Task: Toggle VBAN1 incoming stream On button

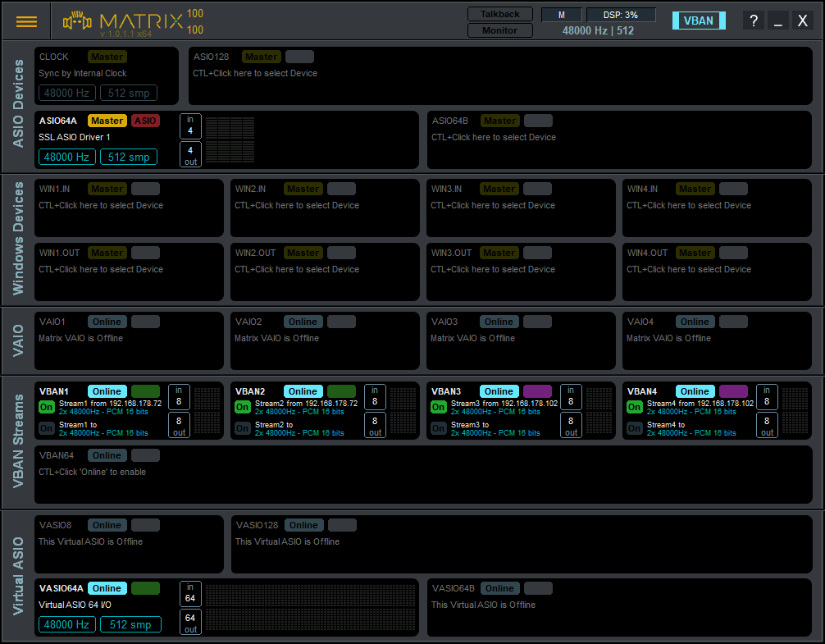Action: (47, 407)
